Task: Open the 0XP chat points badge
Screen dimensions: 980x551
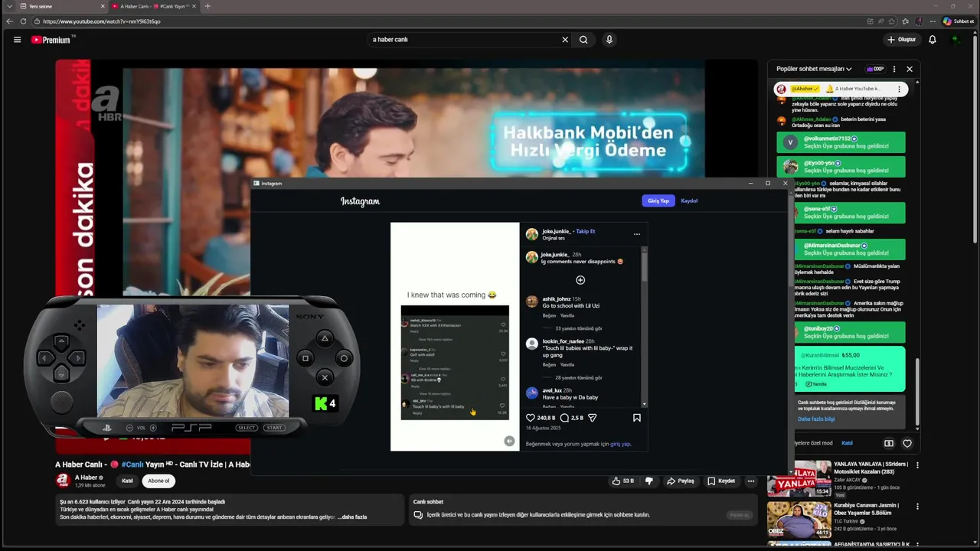Action: coord(875,69)
